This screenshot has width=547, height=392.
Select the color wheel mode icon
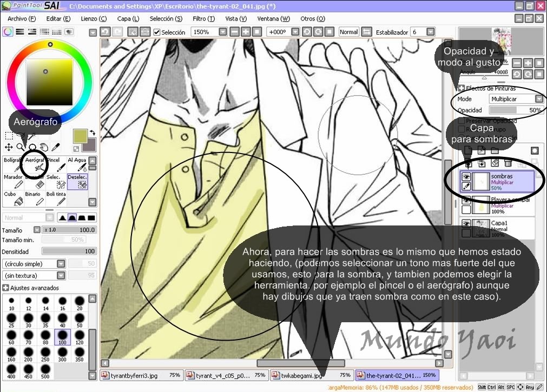[x=8, y=32]
